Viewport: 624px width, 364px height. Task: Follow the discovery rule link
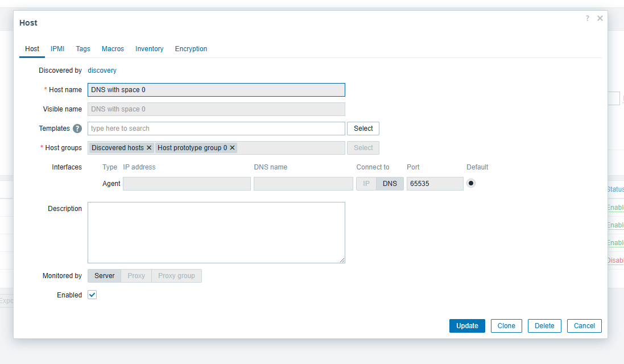click(x=102, y=71)
